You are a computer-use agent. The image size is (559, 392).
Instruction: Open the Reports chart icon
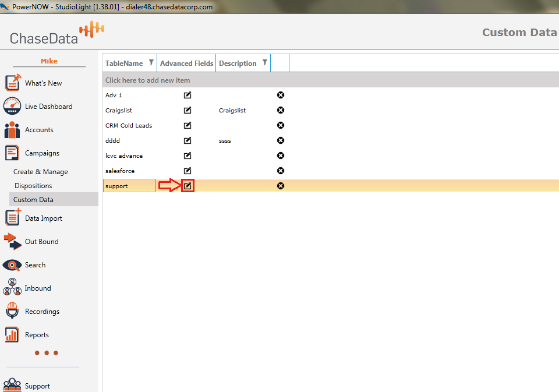12,334
